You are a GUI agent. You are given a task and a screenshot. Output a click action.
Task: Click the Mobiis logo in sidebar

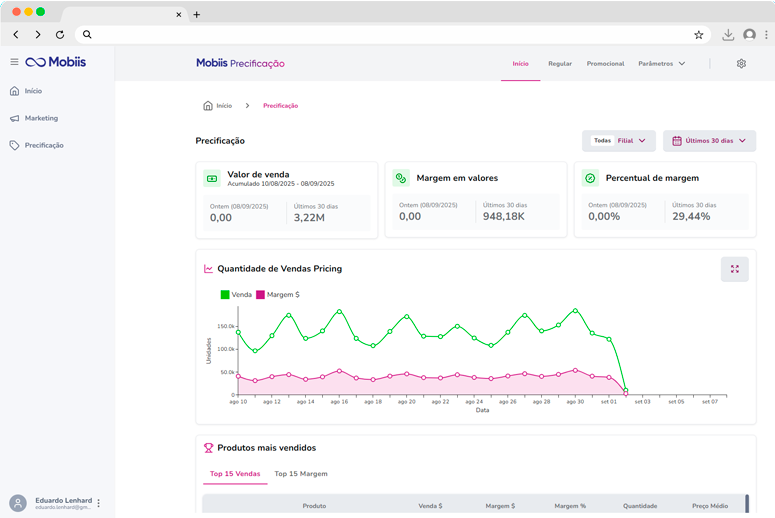tap(56, 62)
